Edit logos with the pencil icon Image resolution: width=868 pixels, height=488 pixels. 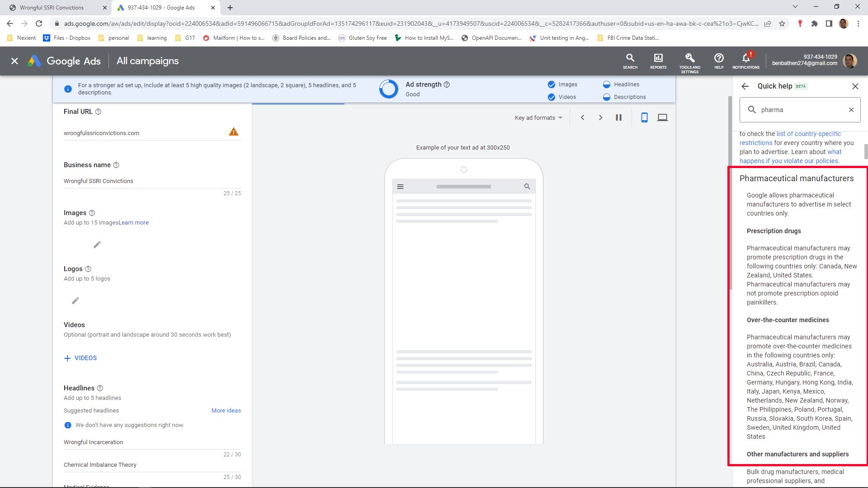(75, 301)
